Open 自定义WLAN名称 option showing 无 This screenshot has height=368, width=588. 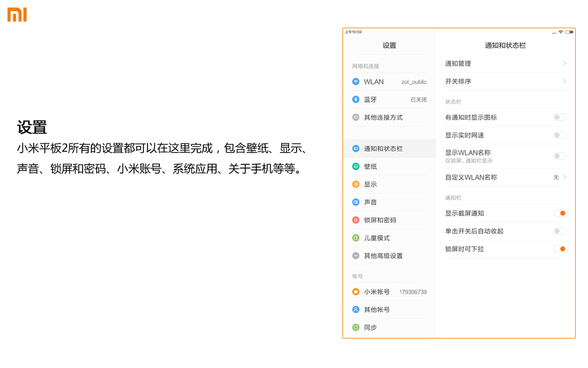pos(505,177)
